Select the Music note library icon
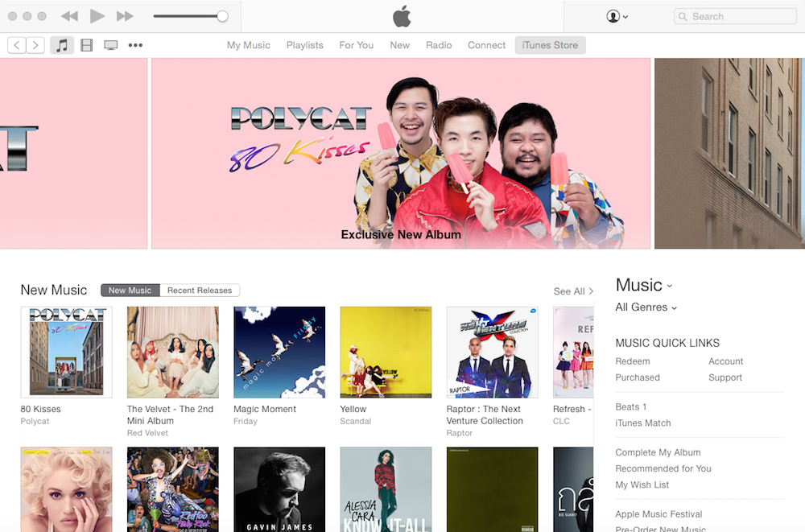The width and height of the screenshot is (805, 532). coord(62,45)
